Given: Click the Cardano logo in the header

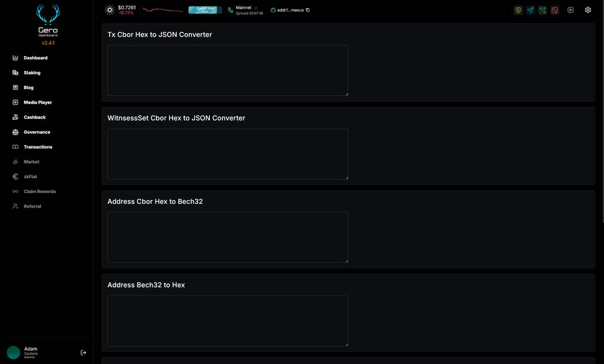Looking at the screenshot, I should [110, 10].
